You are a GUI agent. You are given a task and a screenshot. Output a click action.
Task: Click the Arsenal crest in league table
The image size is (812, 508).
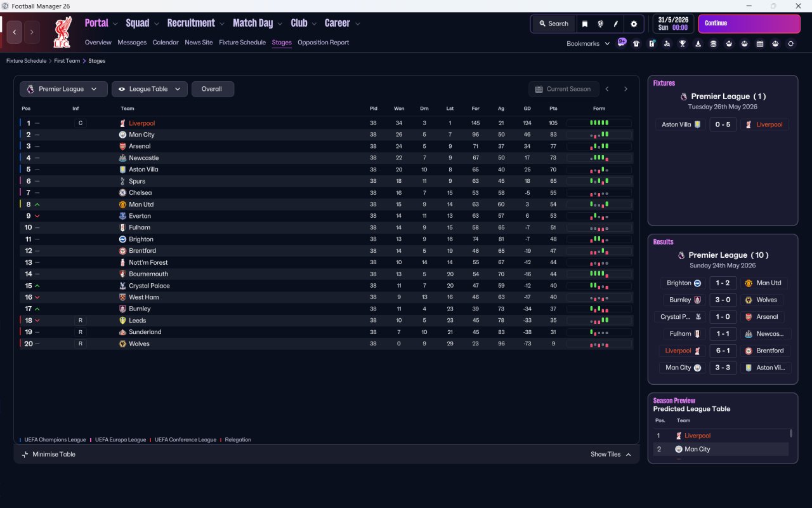122,146
